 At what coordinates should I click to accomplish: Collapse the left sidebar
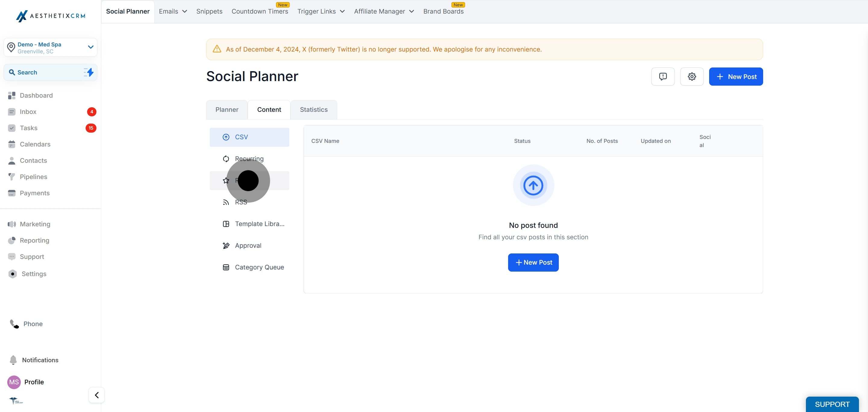(x=96, y=395)
